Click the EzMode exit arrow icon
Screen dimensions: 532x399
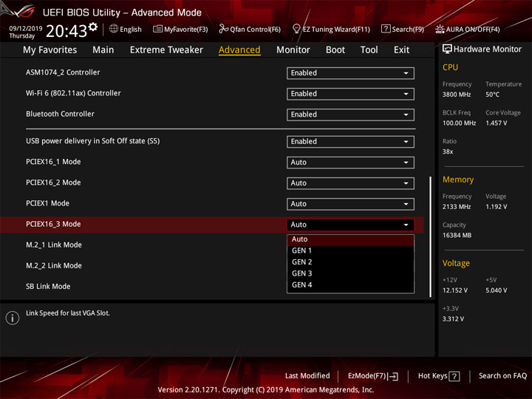click(x=394, y=376)
